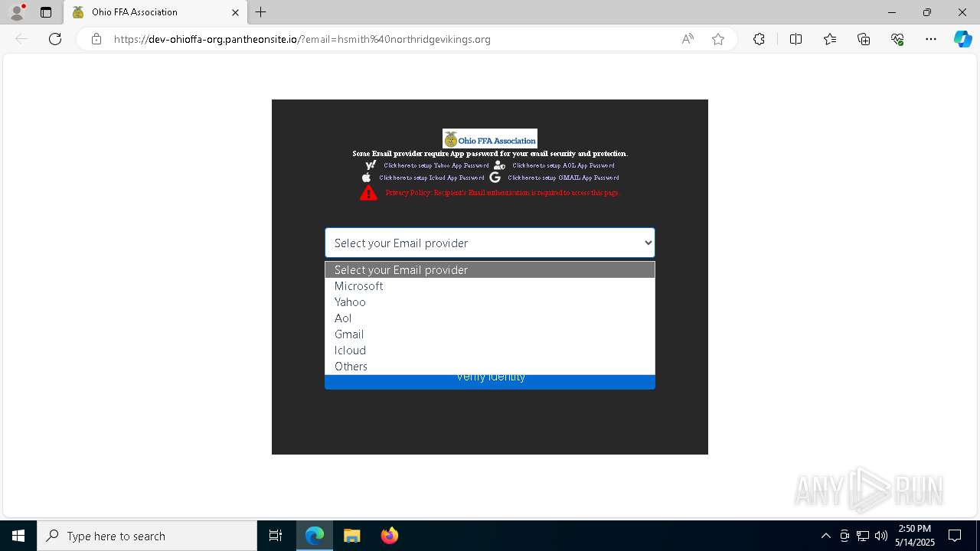Click the GMAIL App Password setup link

(x=563, y=178)
